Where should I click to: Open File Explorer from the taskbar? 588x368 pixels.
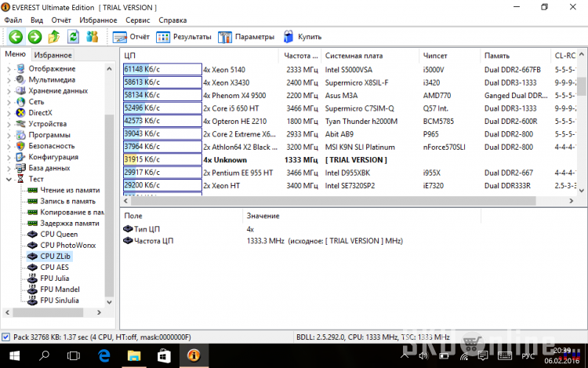pos(134,355)
